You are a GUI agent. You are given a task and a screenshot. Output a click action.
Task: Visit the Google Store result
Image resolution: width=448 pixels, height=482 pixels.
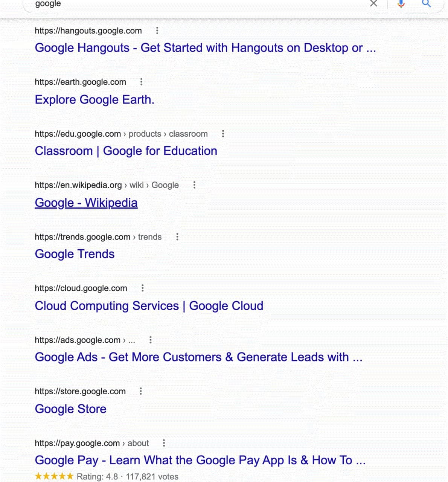(70, 409)
